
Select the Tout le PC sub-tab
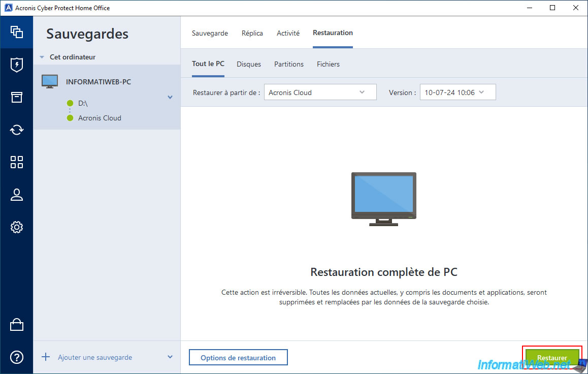coord(208,64)
